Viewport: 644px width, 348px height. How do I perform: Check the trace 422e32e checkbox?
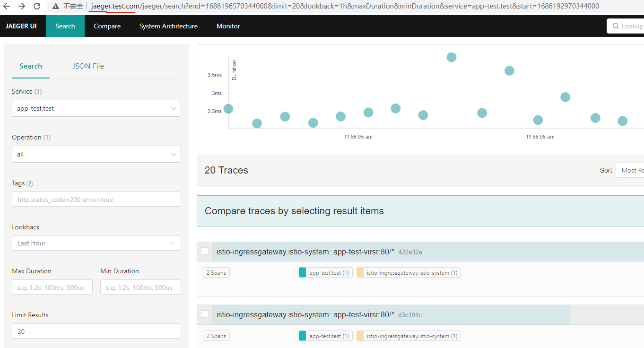click(x=205, y=251)
